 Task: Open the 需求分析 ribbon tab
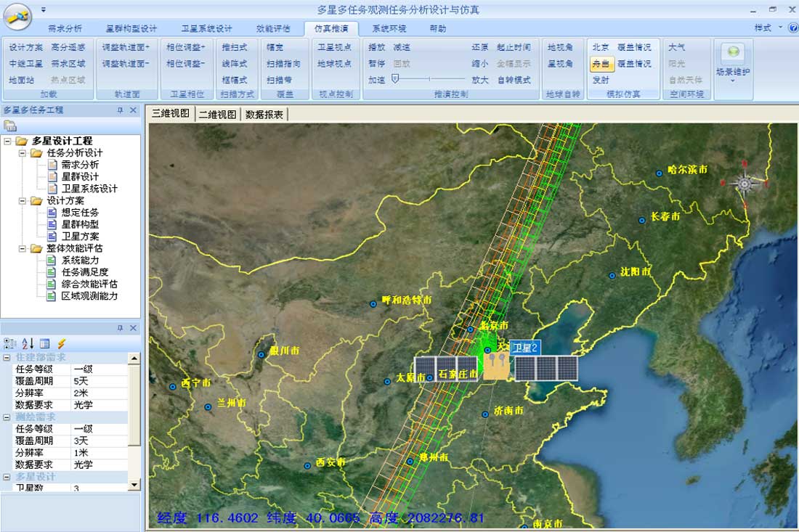click(64, 28)
